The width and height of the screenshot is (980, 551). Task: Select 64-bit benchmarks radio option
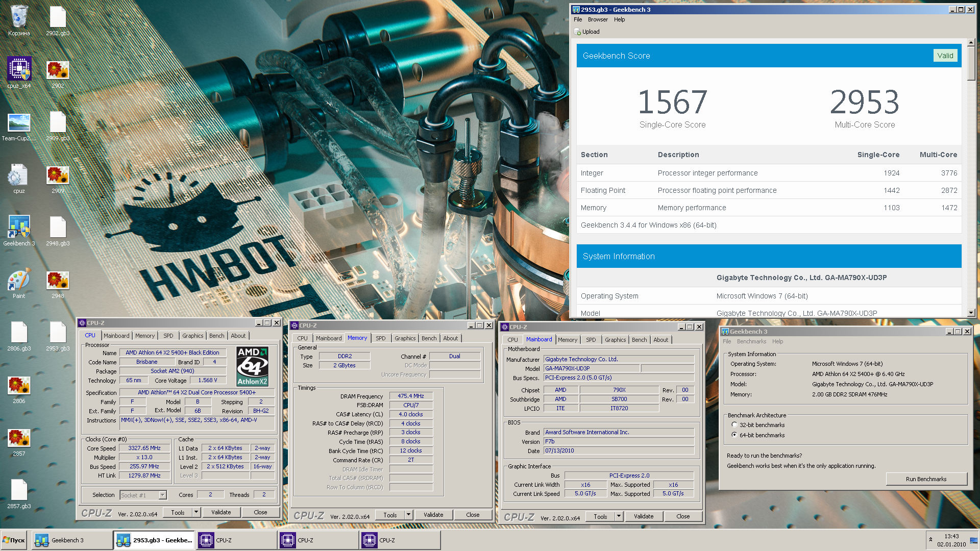point(734,435)
